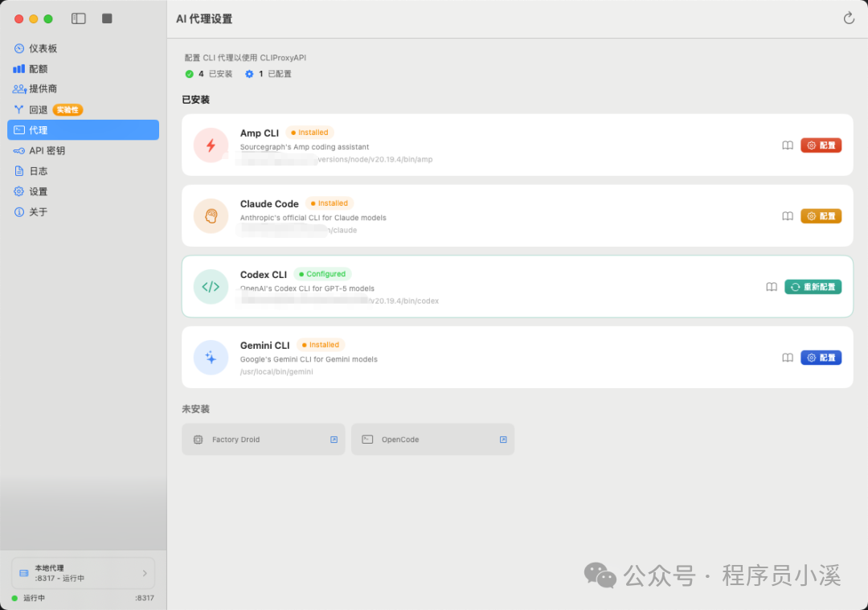868x610 pixels.
Task: Click the Codex CLI title text
Action: [264, 275]
